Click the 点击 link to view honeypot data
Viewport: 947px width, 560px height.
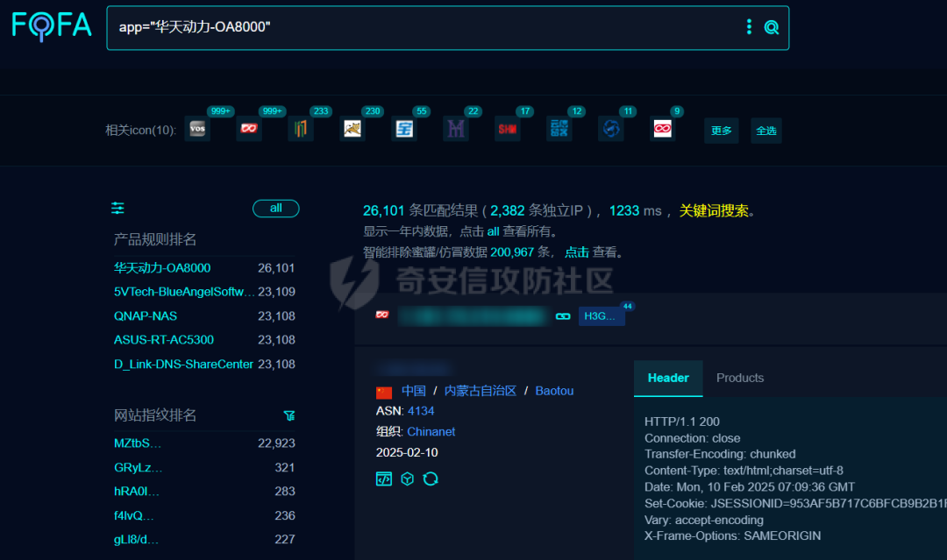[x=577, y=252]
